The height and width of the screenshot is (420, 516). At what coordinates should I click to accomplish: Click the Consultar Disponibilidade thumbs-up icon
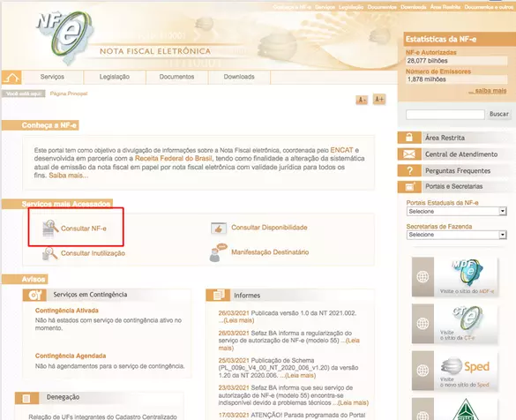click(x=219, y=229)
